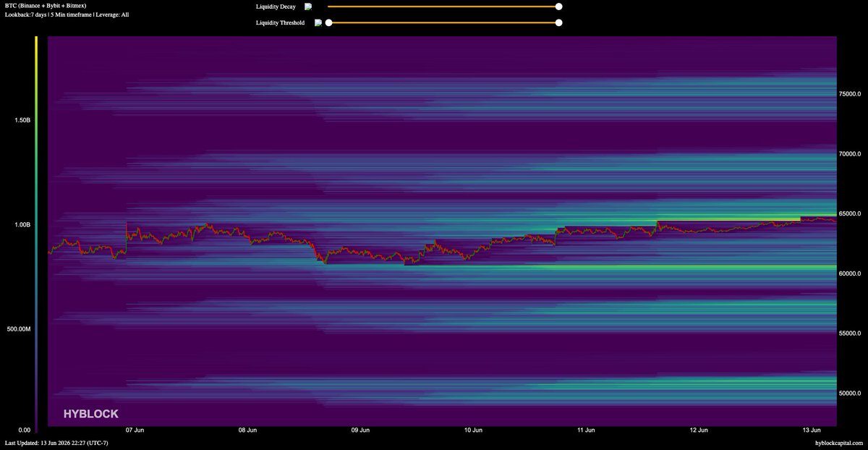Click the 'BTC (Binance + Bybit + Bitmex)' title
Screen dimensions: 868x450
pyautogui.click(x=45, y=5)
